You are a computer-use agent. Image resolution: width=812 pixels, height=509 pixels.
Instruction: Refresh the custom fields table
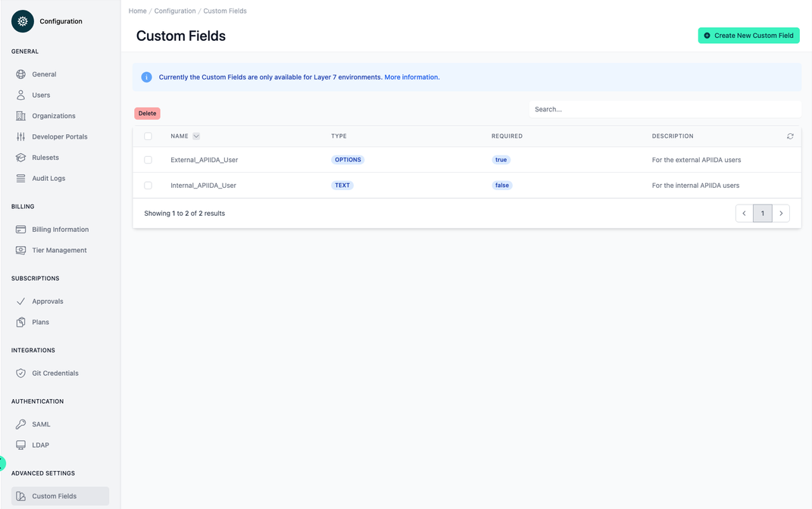pos(790,136)
